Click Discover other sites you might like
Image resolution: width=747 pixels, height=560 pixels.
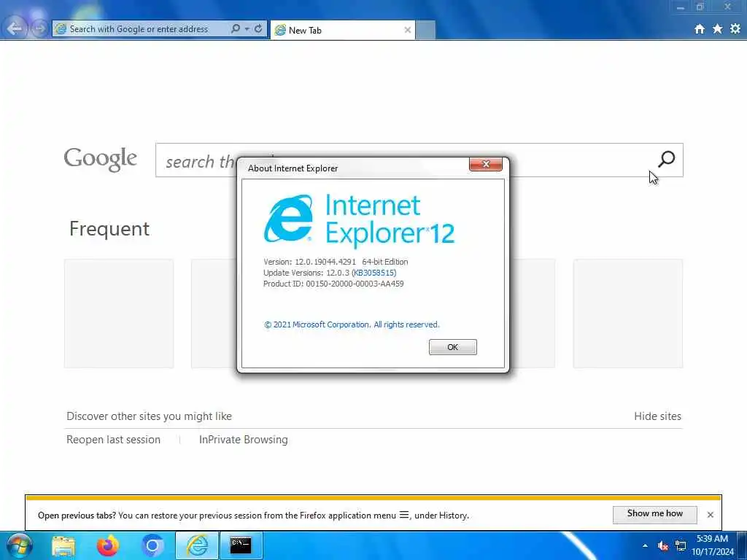[149, 416]
